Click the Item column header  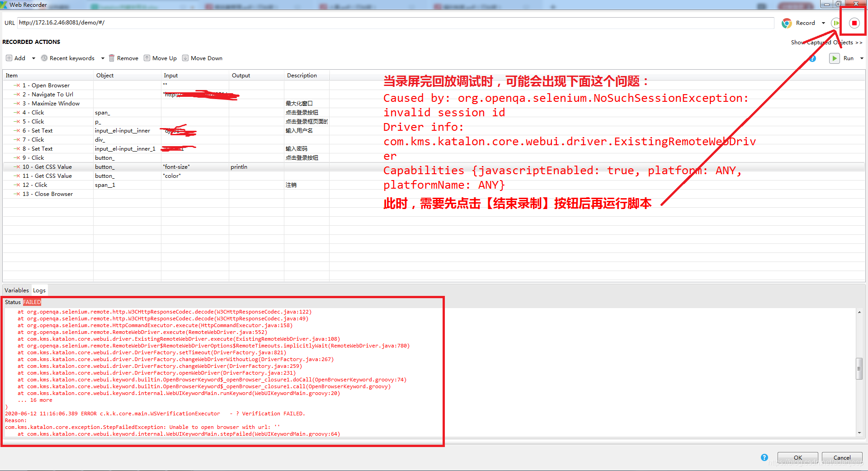tap(48, 76)
